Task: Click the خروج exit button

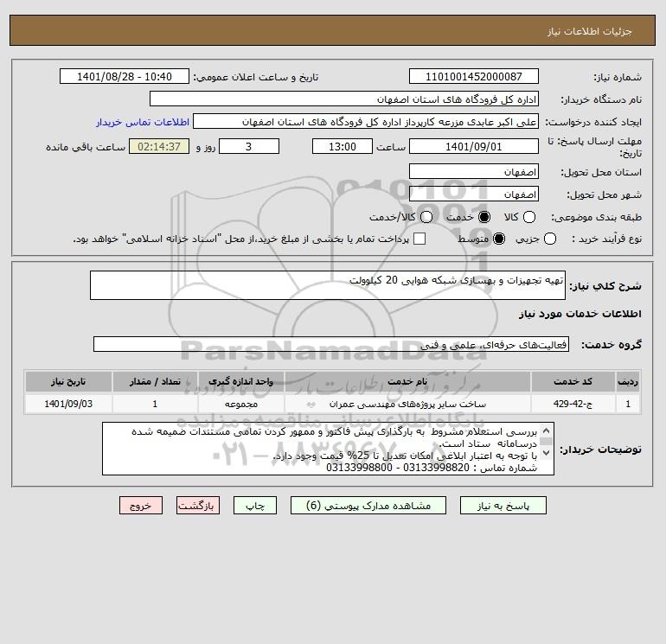Action: [x=141, y=506]
